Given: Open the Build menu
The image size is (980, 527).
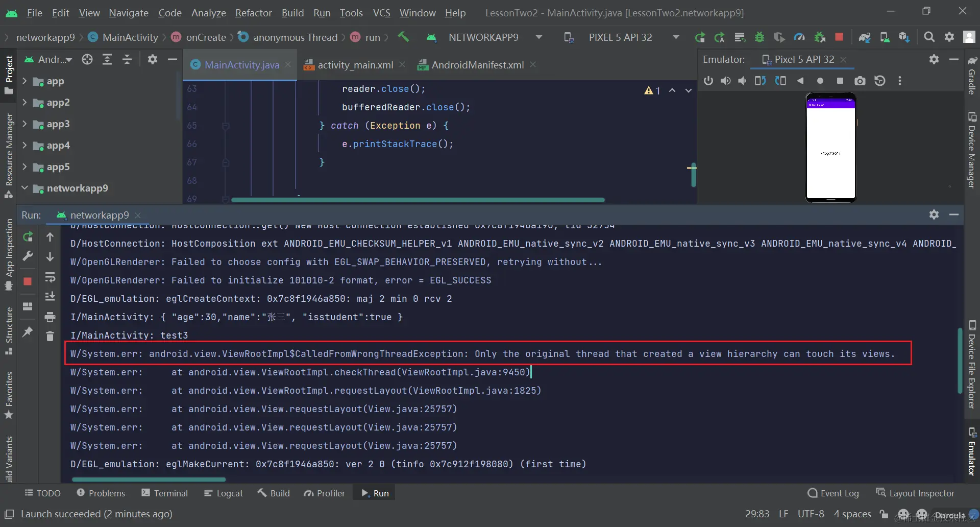Looking at the screenshot, I should [x=292, y=13].
